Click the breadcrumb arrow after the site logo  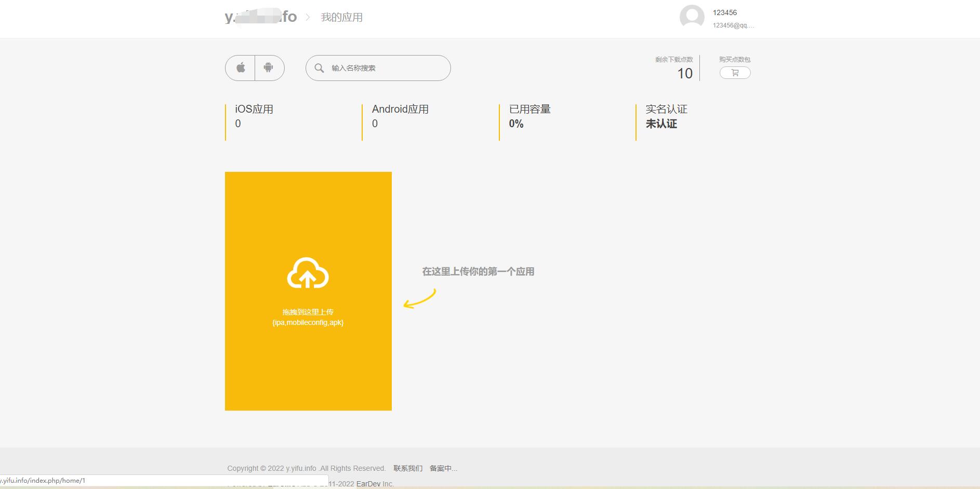(309, 17)
